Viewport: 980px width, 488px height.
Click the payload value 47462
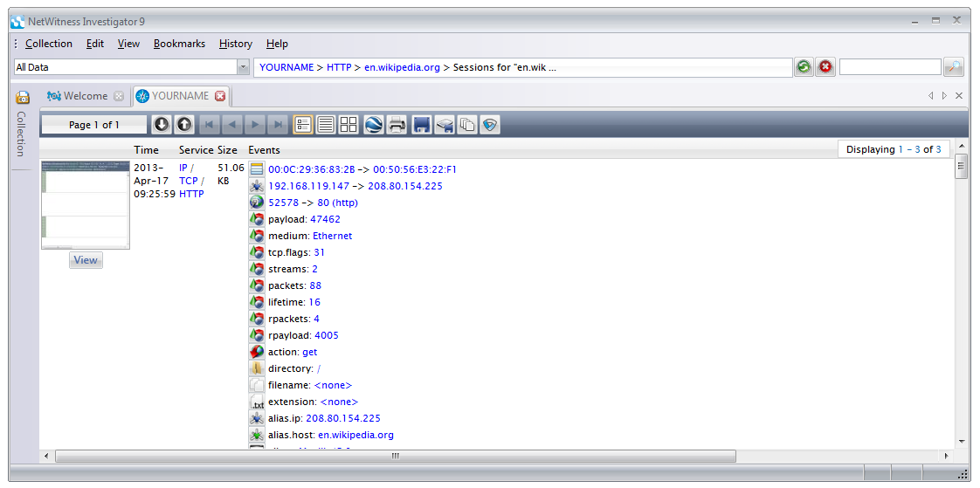pos(325,219)
